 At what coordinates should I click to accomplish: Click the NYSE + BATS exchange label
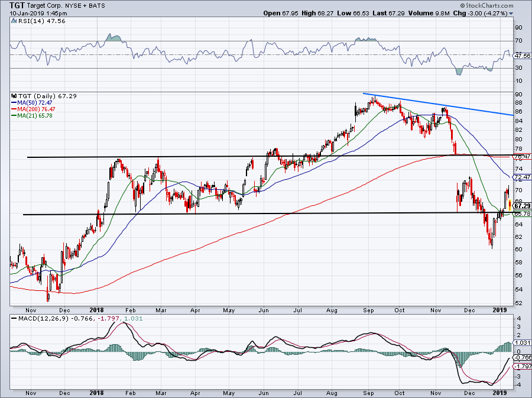[x=85, y=6]
